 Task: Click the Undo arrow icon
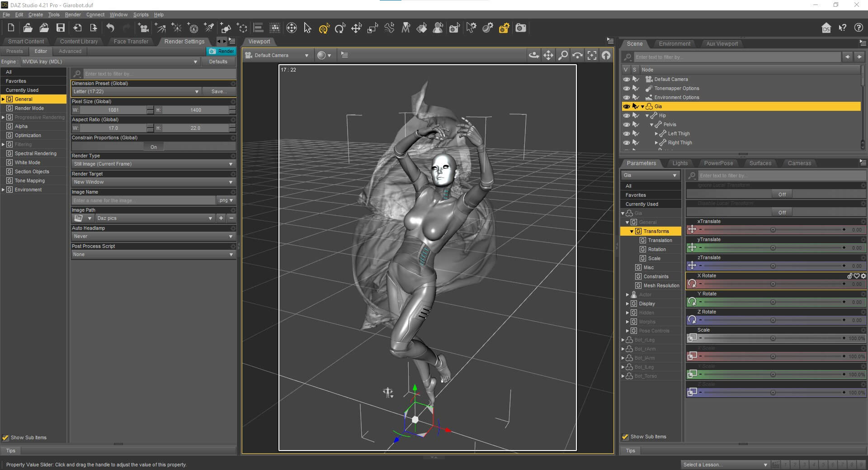coord(110,28)
